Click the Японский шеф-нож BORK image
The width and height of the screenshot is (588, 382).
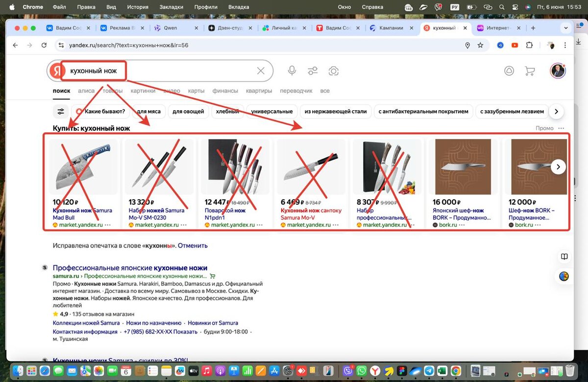[x=463, y=167]
